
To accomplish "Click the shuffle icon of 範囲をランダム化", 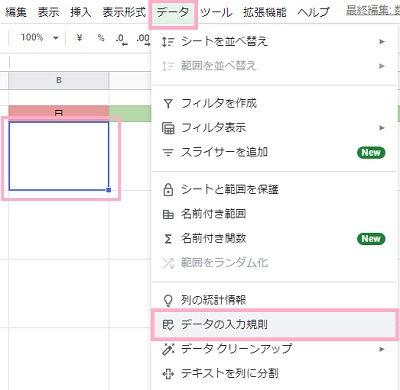I will tap(168, 263).
